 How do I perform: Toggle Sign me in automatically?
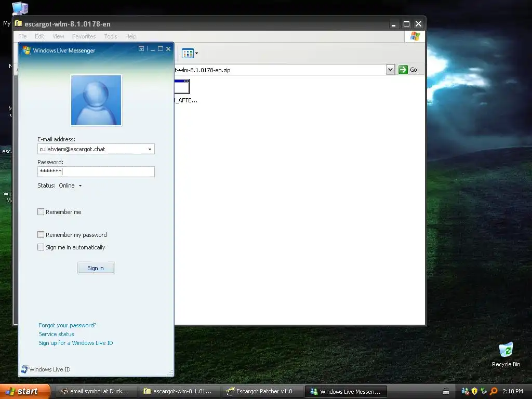click(41, 247)
